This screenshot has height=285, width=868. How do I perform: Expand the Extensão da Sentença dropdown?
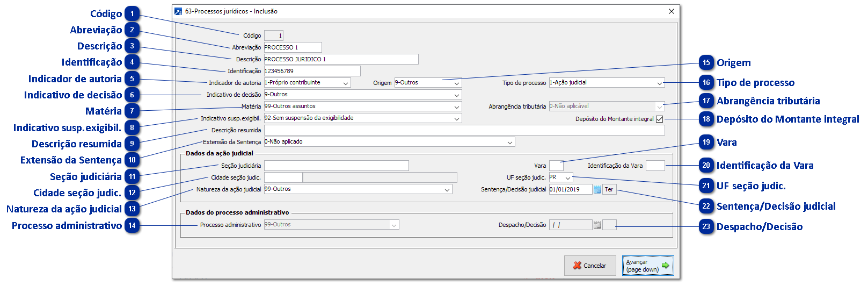click(x=510, y=142)
